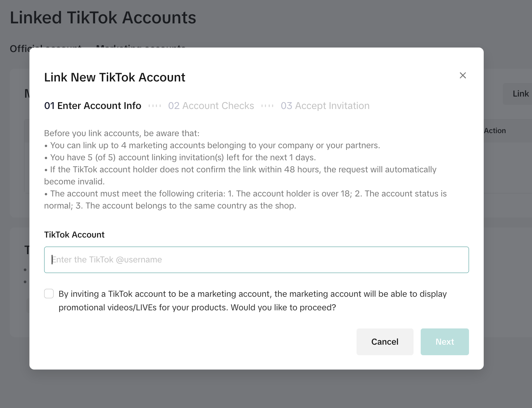Click the consent statement text beside the checkbox
This screenshot has width=532, height=408.
(x=252, y=301)
